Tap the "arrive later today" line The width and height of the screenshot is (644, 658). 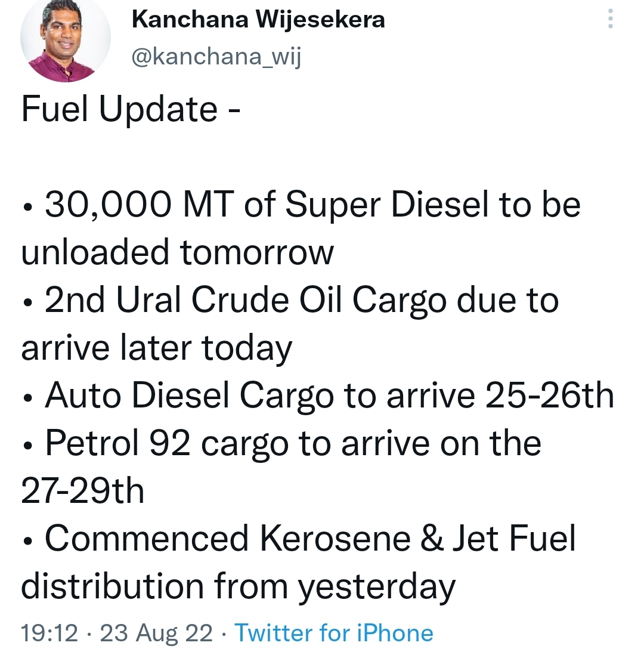point(156,348)
